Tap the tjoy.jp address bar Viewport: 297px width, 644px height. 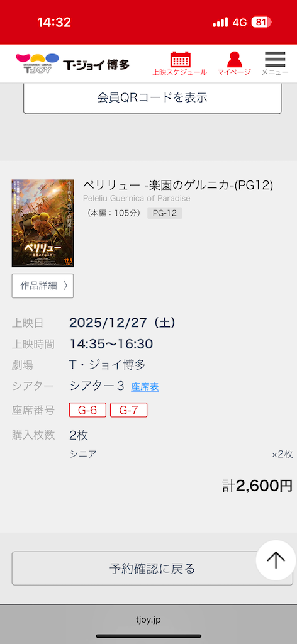click(148, 619)
